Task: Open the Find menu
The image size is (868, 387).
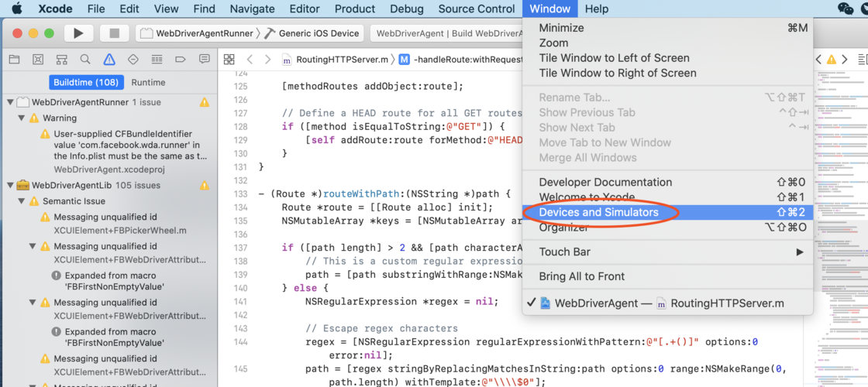Action: pyautogui.click(x=205, y=9)
